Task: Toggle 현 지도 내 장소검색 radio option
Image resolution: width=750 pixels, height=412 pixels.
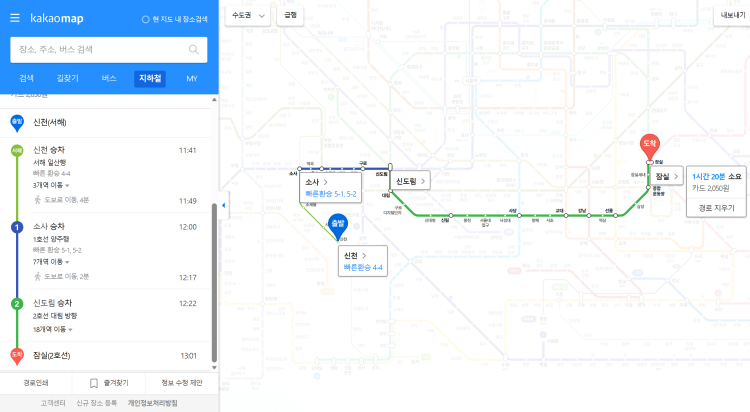Action: (145, 19)
